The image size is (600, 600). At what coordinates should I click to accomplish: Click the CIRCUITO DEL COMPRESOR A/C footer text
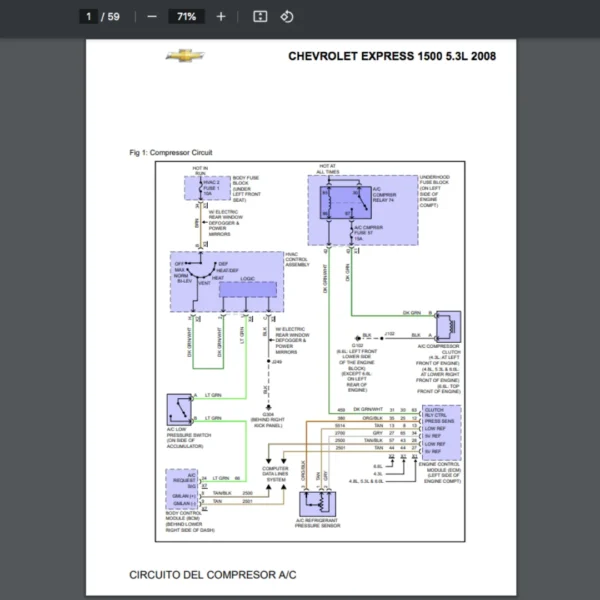tap(213, 575)
